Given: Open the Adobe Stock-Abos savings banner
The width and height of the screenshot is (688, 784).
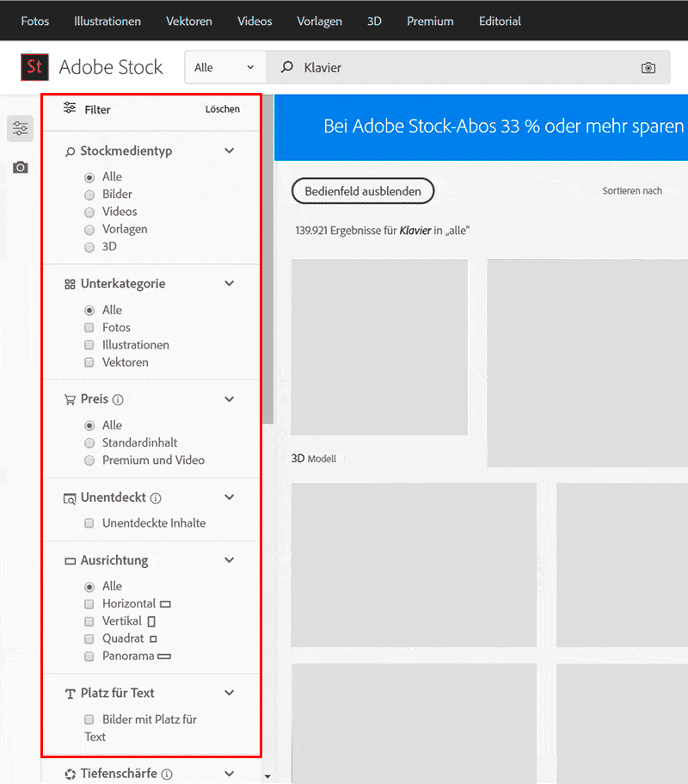Looking at the screenshot, I should (x=481, y=127).
